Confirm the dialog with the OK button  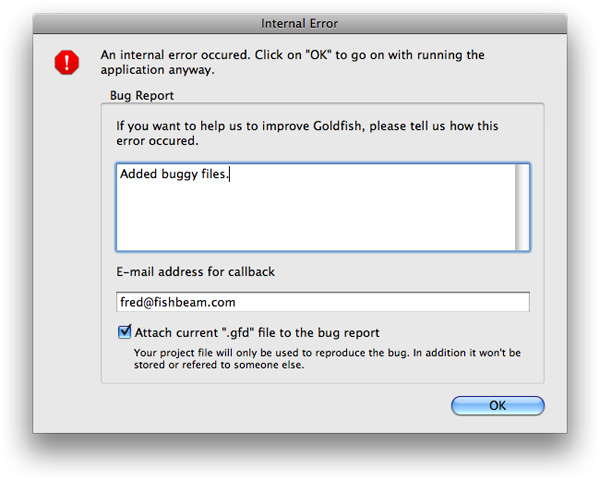pyautogui.click(x=497, y=405)
